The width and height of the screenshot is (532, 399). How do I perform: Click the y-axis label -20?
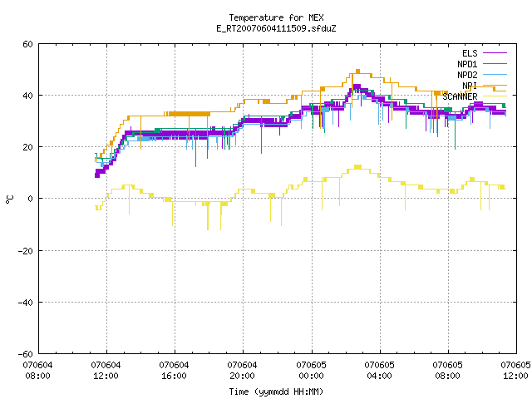26,251
